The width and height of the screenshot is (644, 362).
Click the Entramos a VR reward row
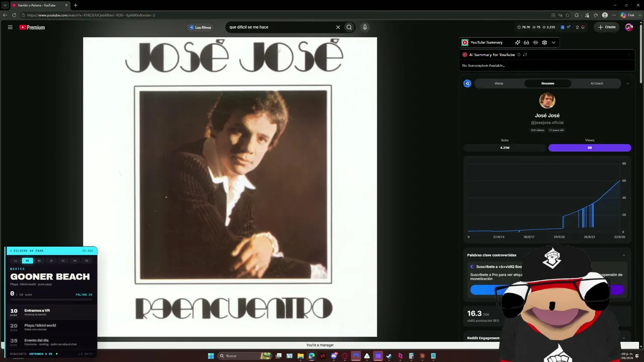coord(51,312)
